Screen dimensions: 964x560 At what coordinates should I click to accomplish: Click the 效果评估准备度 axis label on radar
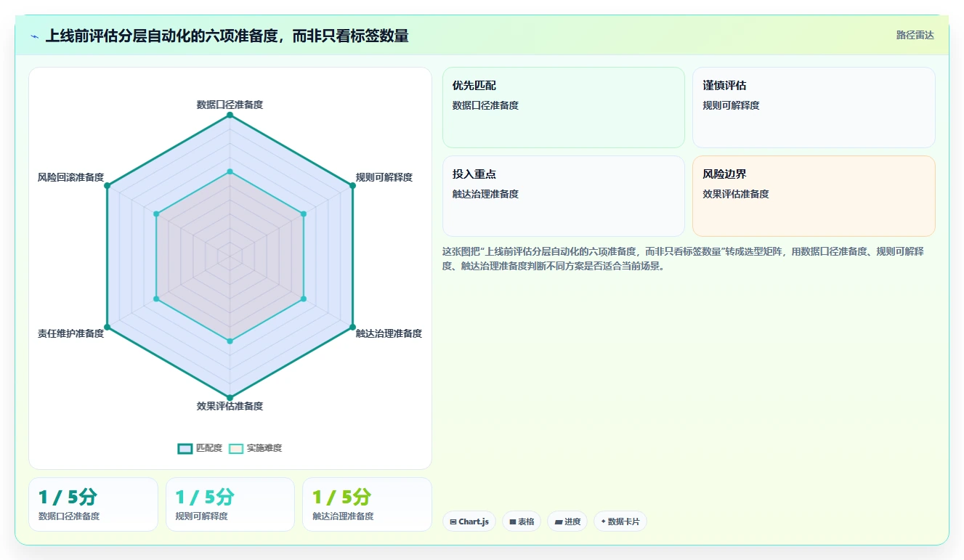point(230,406)
